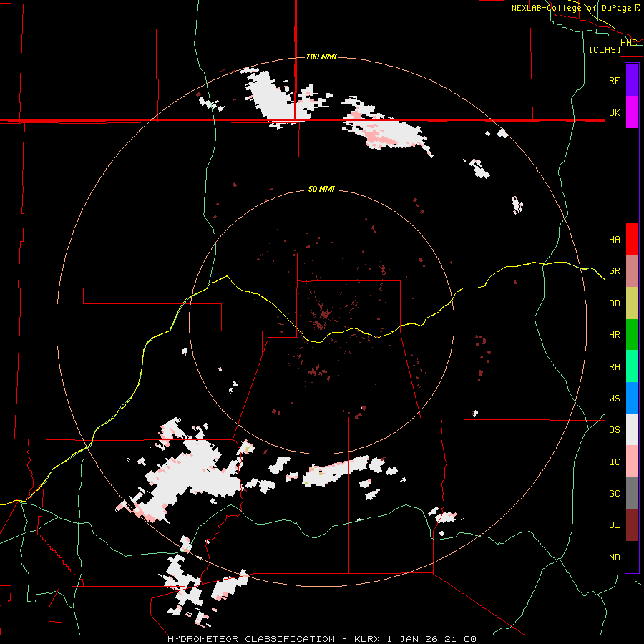The width and height of the screenshot is (644, 644).
Task: Click the 100 NMI range ring label
Action: pyautogui.click(x=321, y=57)
